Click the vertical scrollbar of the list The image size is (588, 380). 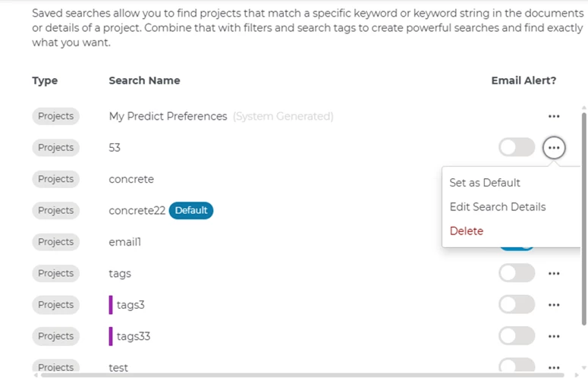583,220
